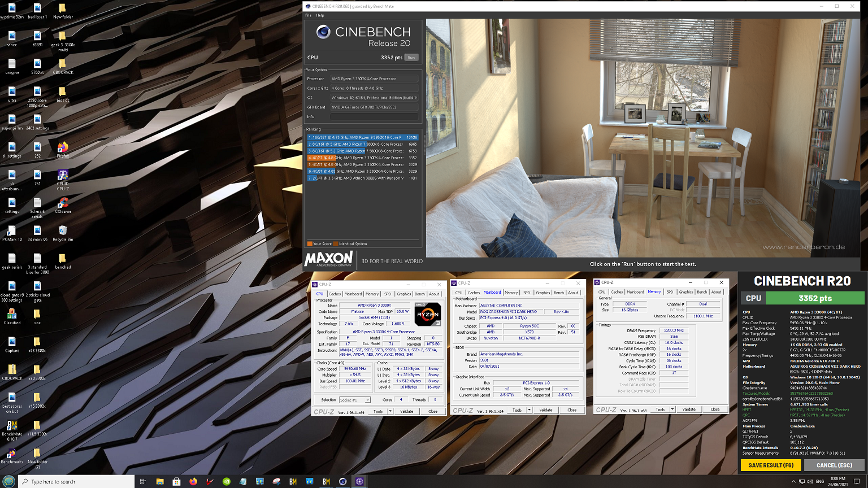This screenshot has height=488, width=868.
Task: Run the Cinebench CPU test
Action: click(411, 58)
